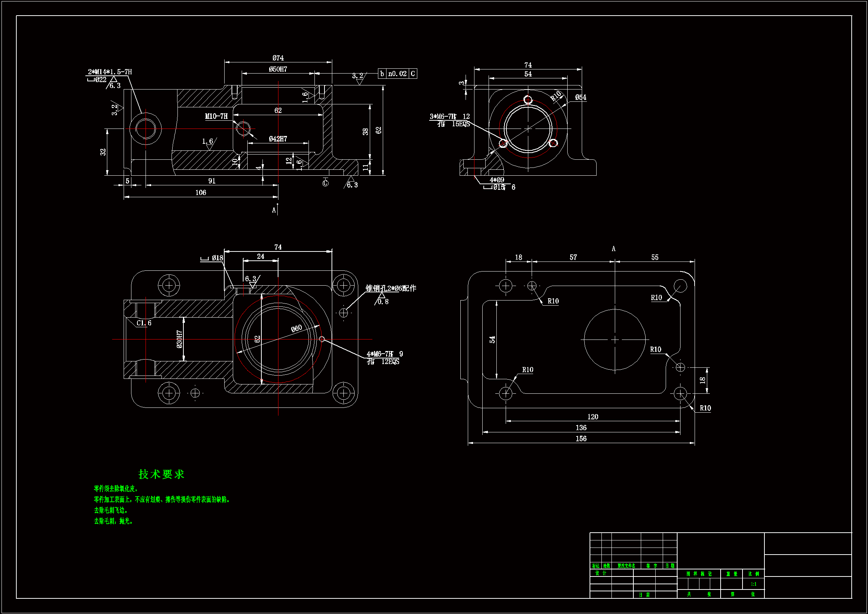
Task: Click the geometric tolerance frame 0.02 C
Action: 397,74
